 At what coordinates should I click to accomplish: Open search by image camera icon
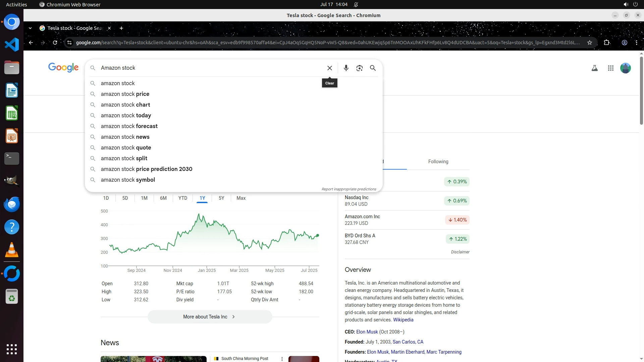359,68
